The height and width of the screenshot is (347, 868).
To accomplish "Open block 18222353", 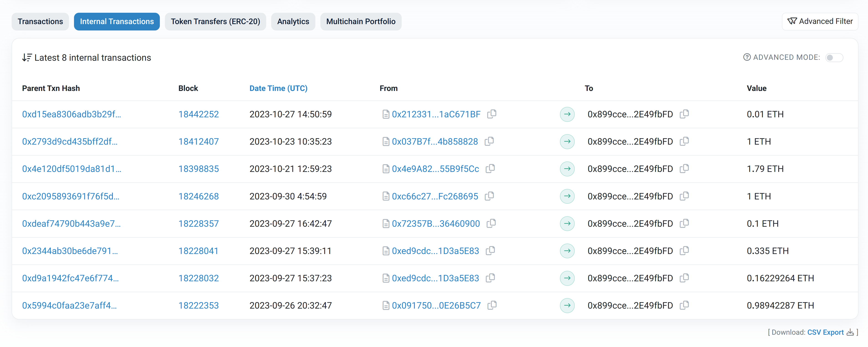I will 199,305.
